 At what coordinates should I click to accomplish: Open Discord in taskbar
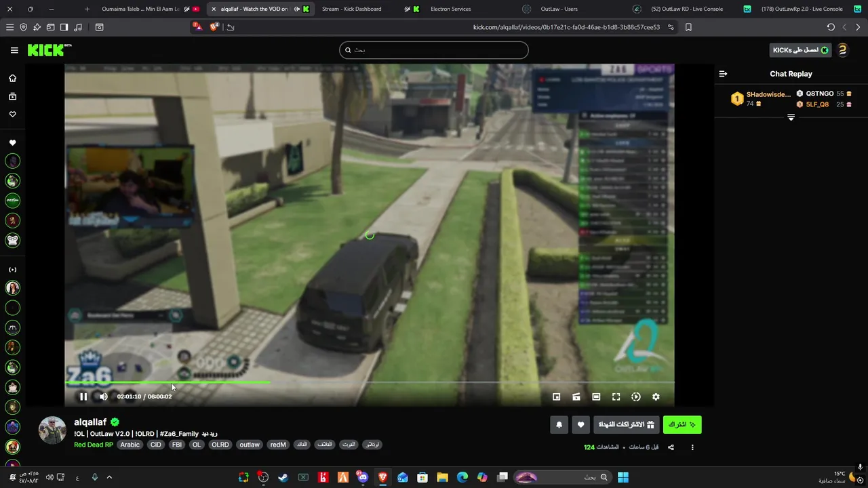coord(363,477)
